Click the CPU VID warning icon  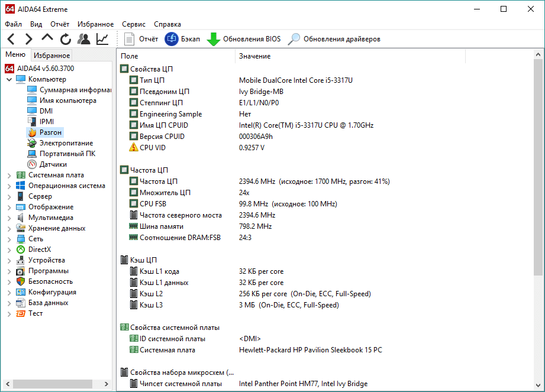tap(134, 148)
